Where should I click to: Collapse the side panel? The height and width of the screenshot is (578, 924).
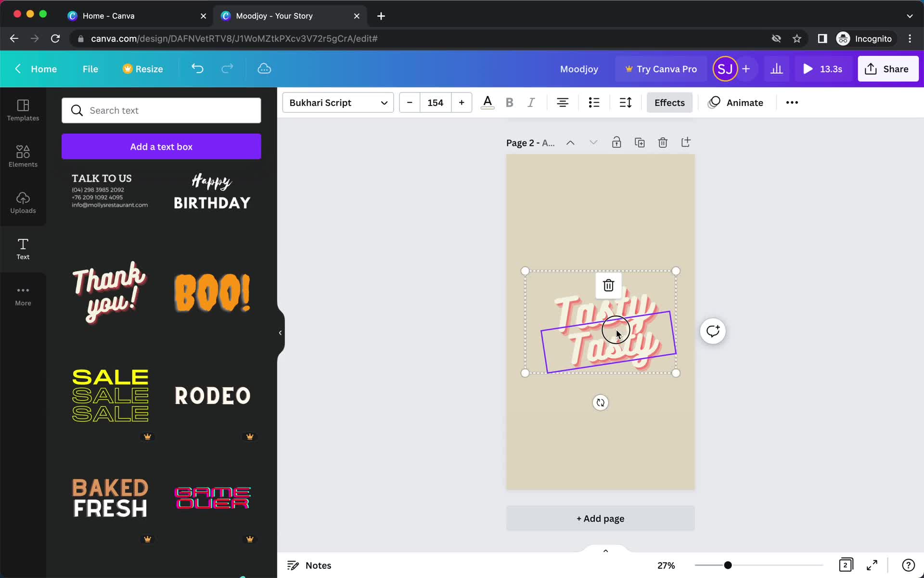(281, 333)
